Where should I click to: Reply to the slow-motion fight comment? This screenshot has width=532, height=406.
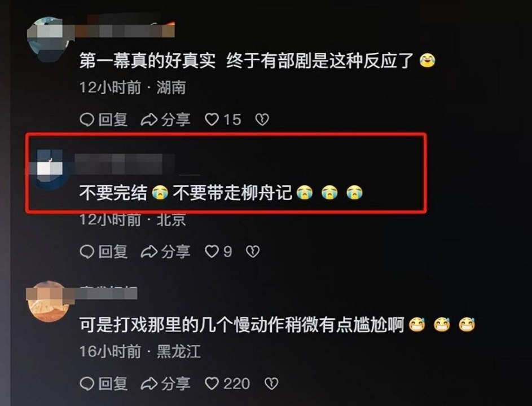[103, 383]
